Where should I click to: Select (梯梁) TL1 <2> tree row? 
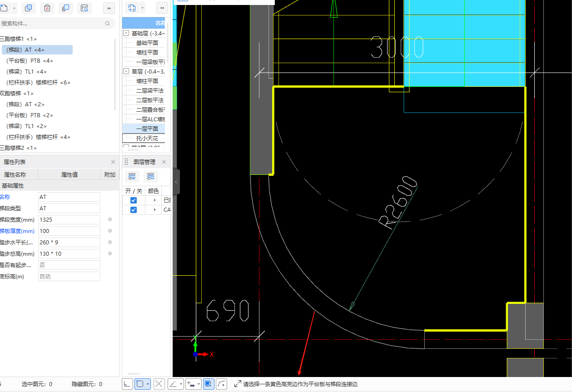click(x=27, y=126)
